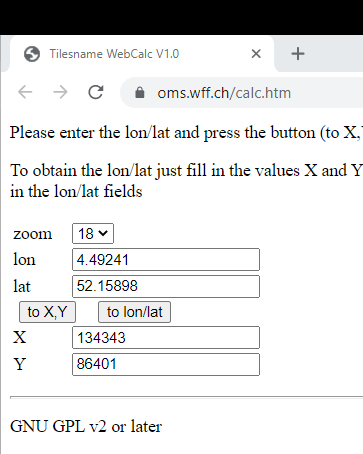363x454 pixels.
Task: Convert coordinates with the to X,Y button
Action: point(47,312)
